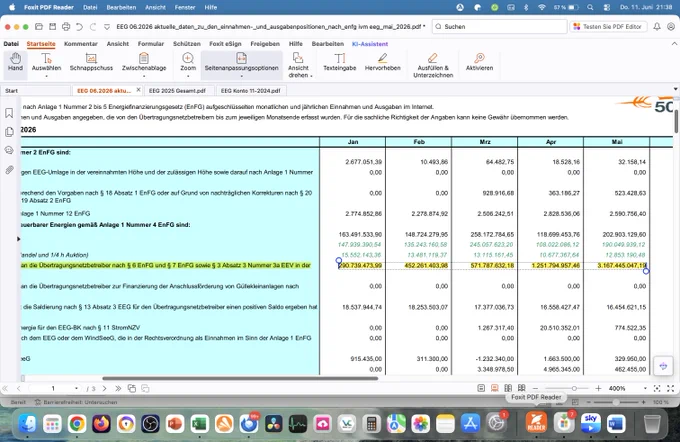Switch to continuous page view mode
Screen dimensions: 680x442
point(494,388)
